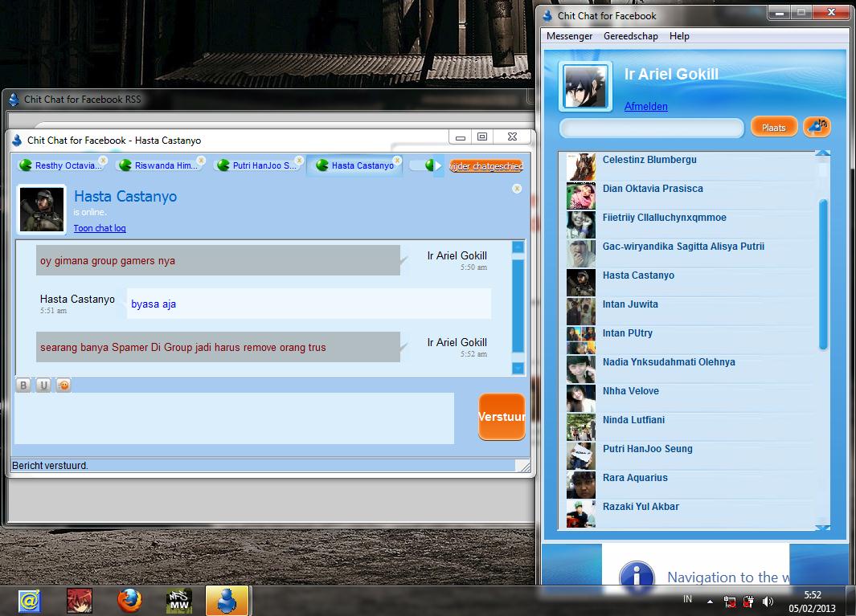Viewport: 856px width, 616px height.
Task: Click the Verstuur send button
Action: [x=502, y=417]
